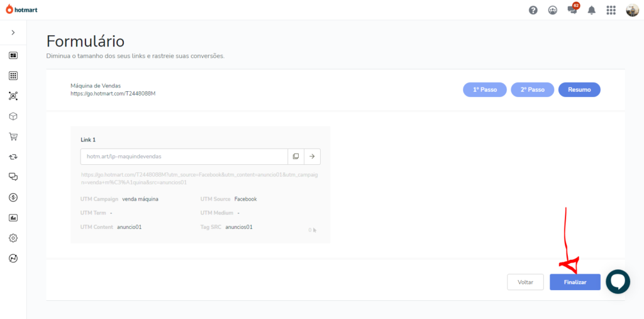Open shortened link with arrow icon
Image resolution: width=644 pixels, height=319 pixels.
312,156
